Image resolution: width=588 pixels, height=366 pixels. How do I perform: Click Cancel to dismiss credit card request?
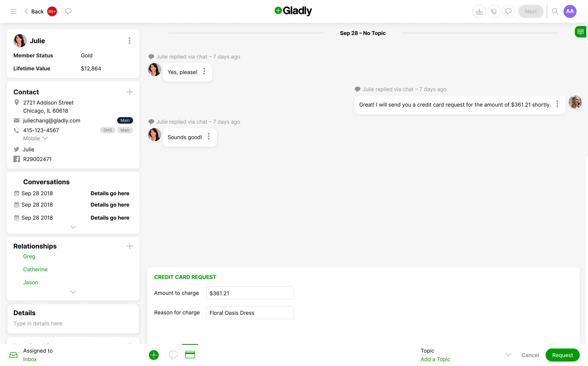pos(531,355)
